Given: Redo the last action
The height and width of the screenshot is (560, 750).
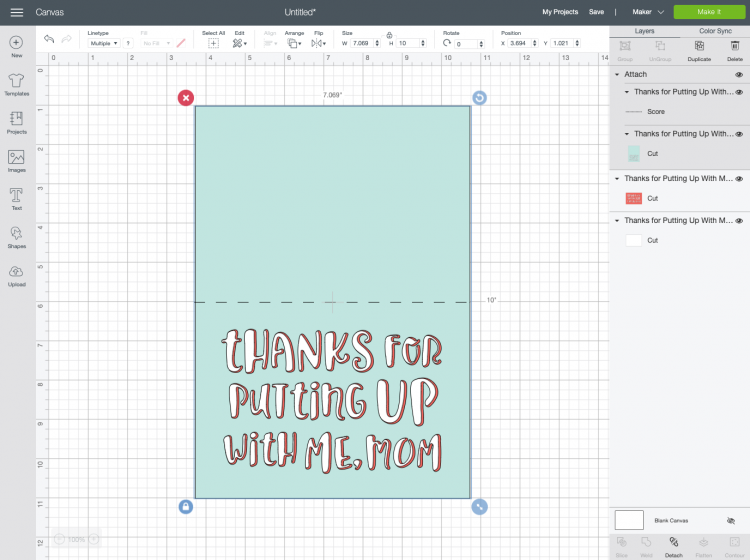Looking at the screenshot, I should [x=66, y=39].
